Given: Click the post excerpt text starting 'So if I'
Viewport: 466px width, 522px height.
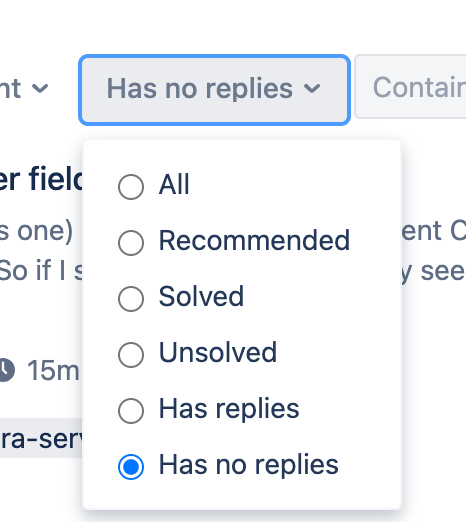Looking at the screenshot, I should [41, 271].
